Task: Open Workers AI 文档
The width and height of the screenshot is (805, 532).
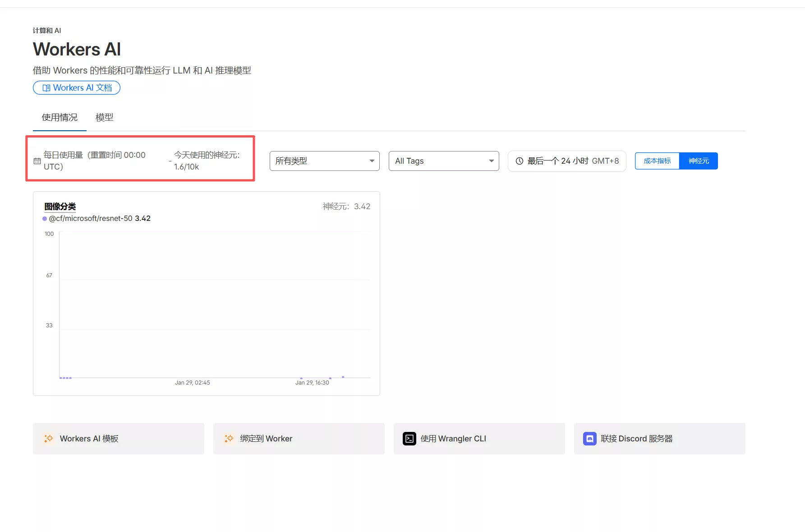Action: pos(76,87)
